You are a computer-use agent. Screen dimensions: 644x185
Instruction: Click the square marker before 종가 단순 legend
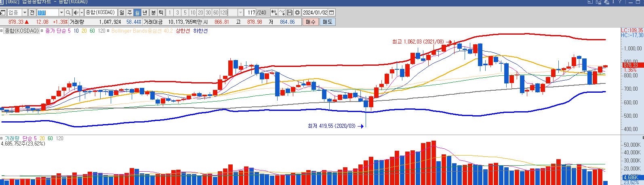[x=42, y=31]
